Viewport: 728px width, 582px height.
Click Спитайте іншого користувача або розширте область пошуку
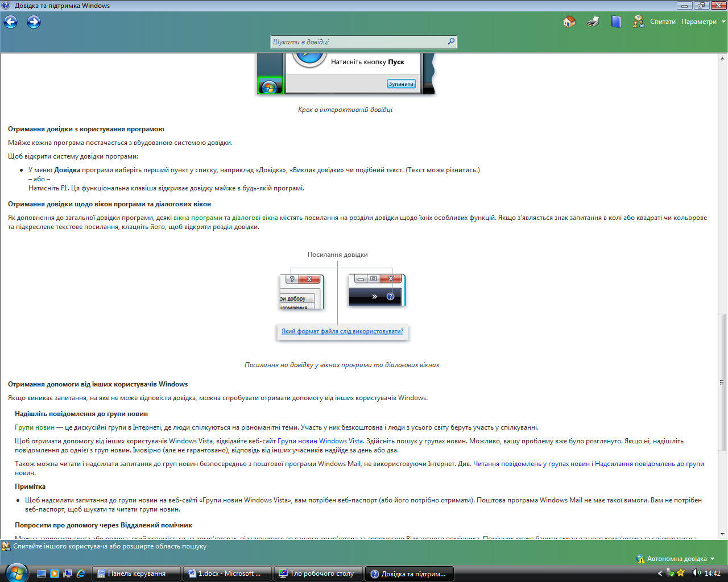[110, 546]
